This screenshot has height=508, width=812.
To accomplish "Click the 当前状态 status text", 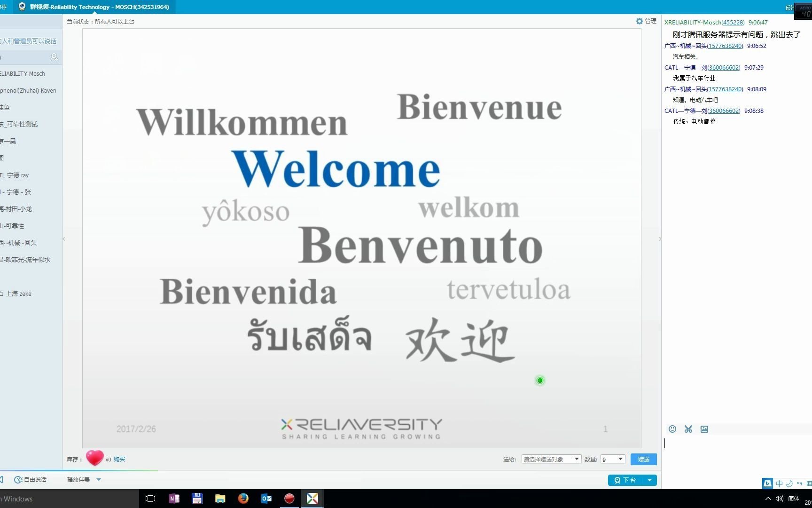I will click(101, 21).
